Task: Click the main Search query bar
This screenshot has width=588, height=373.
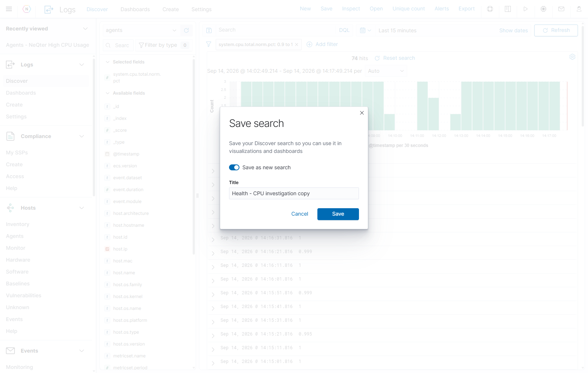Action: click(x=276, y=30)
